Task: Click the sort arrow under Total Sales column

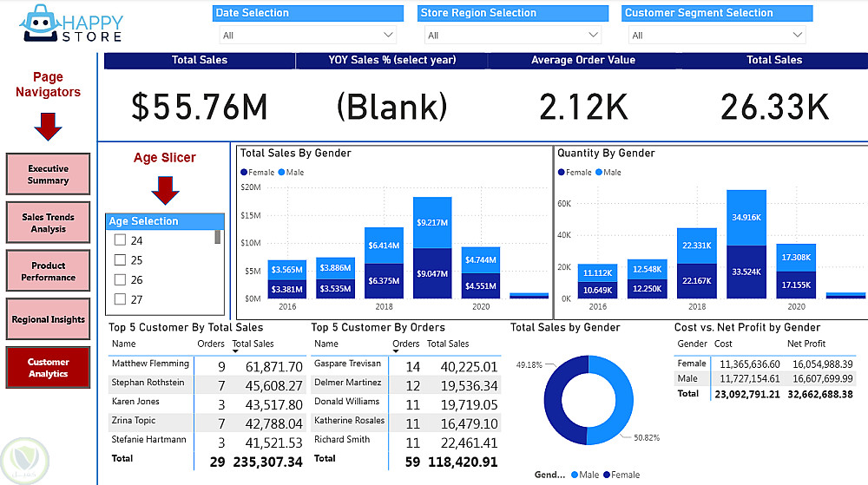Action: tap(235, 351)
